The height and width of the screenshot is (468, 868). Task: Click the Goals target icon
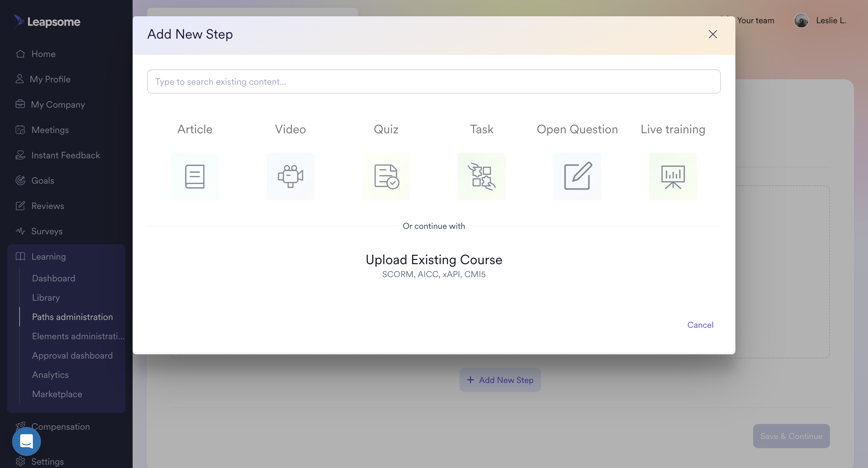coord(20,180)
